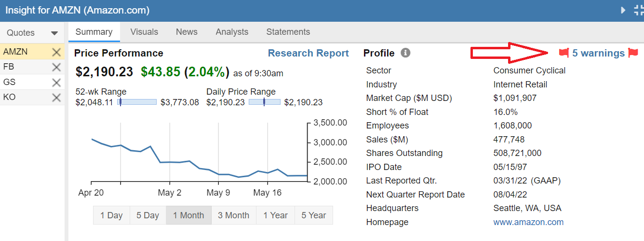Click the Short % of Float value 16.0%
This screenshot has width=644, height=241.
(x=505, y=112)
